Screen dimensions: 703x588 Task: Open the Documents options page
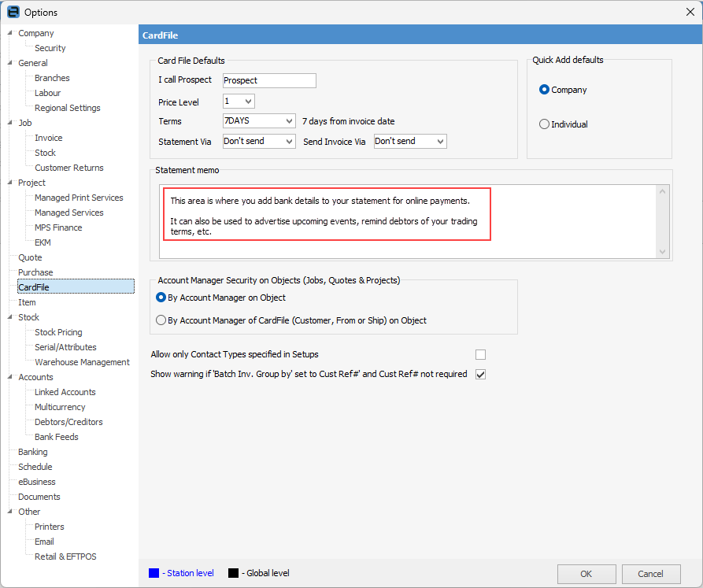click(39, 497)
